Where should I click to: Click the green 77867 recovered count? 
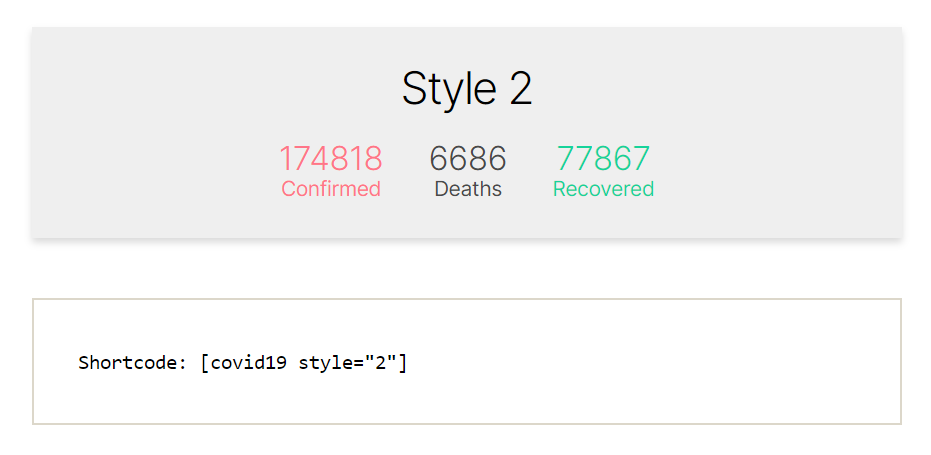point(603,158)
